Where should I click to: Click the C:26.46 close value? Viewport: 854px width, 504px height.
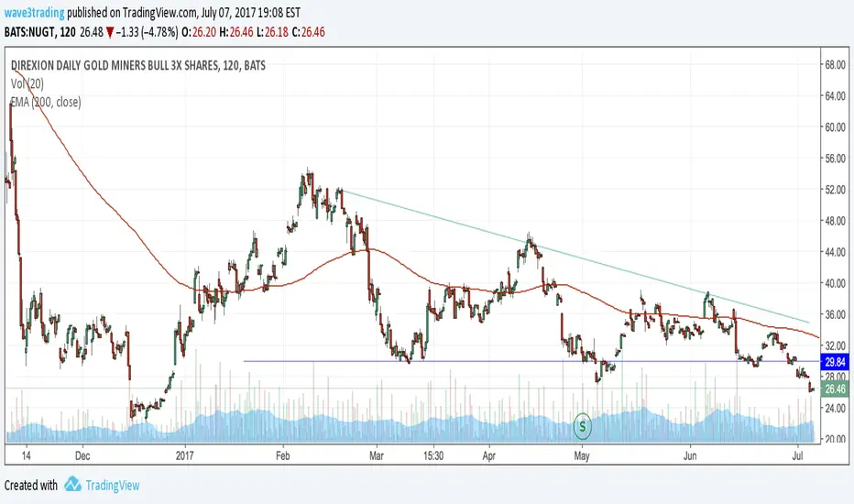[308, 32]
